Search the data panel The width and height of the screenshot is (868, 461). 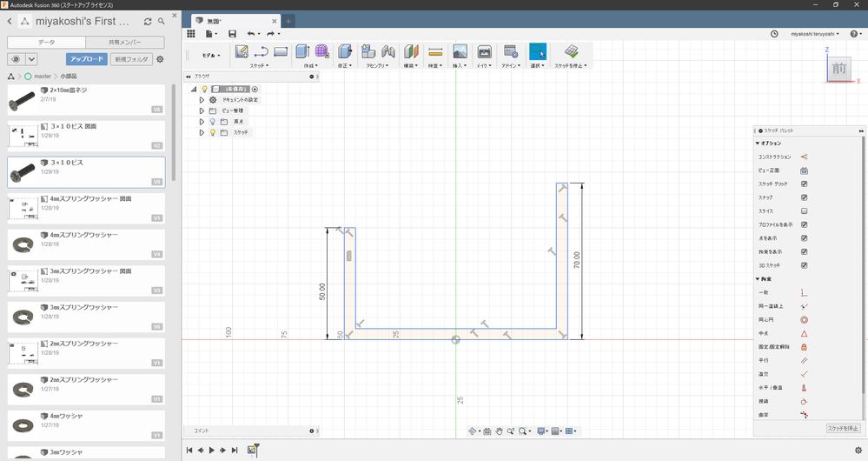pos(161,22)
